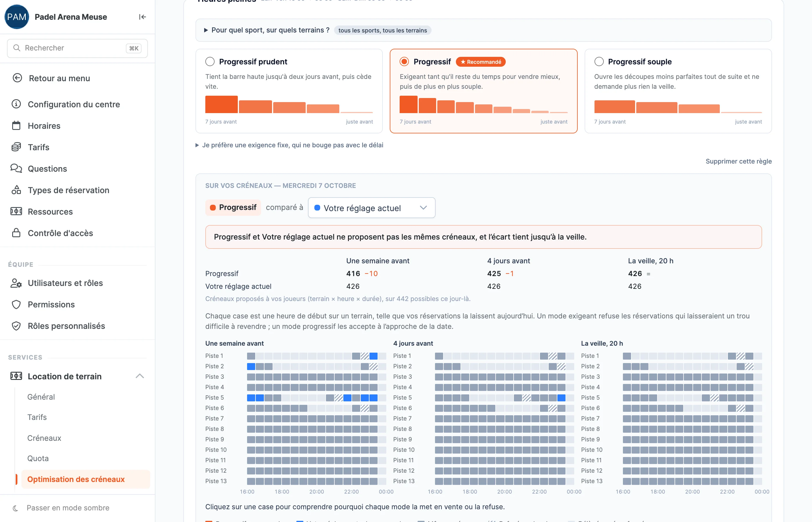Click the Recommandé badge
This screenshot has height=522, width=812.
point(481,62)
